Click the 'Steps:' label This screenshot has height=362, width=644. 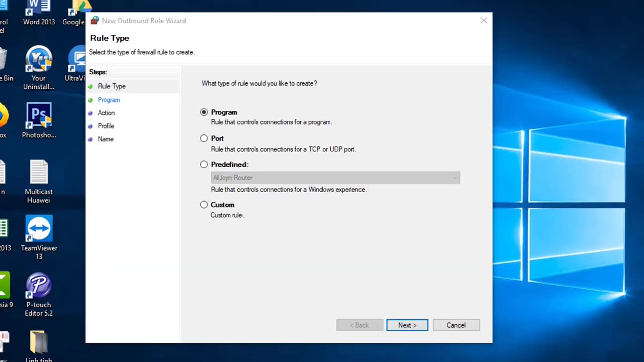point(98,72)
